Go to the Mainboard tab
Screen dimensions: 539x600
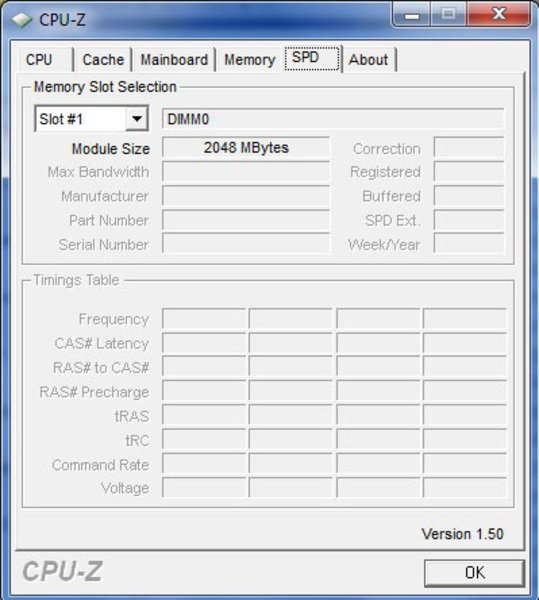(x=174, y=60)
